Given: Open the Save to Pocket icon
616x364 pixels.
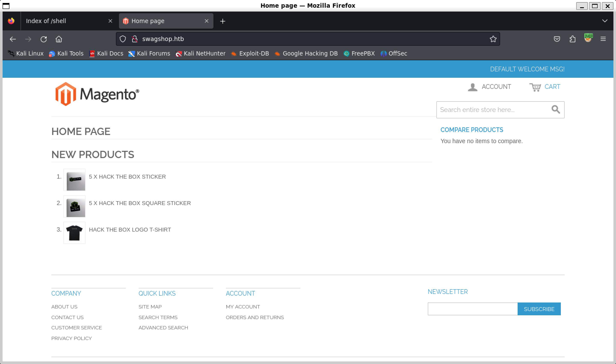Looking at the screenshot, I should pyautogui.click(x=557, y=39).
